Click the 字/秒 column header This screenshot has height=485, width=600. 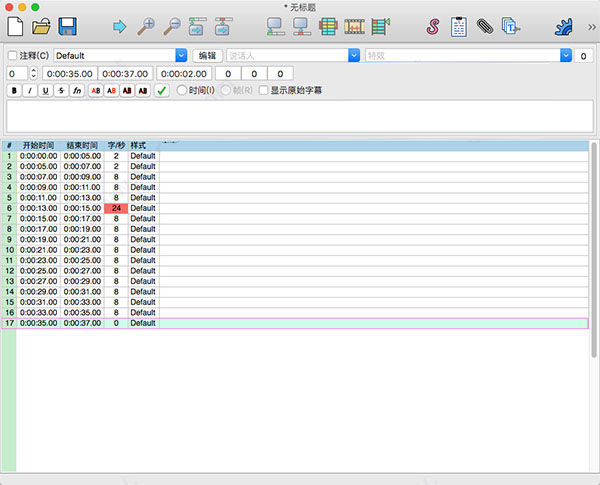coord(116,145)
